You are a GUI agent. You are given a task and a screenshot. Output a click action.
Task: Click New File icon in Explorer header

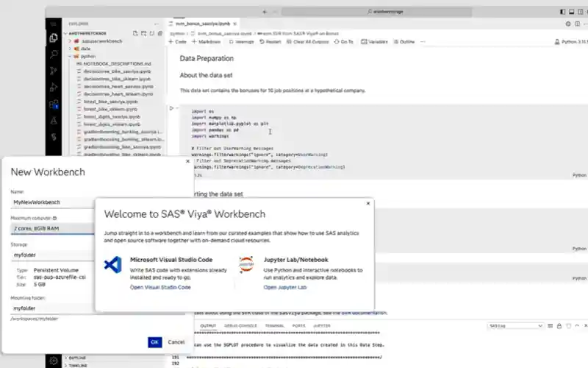pos(135,33)
